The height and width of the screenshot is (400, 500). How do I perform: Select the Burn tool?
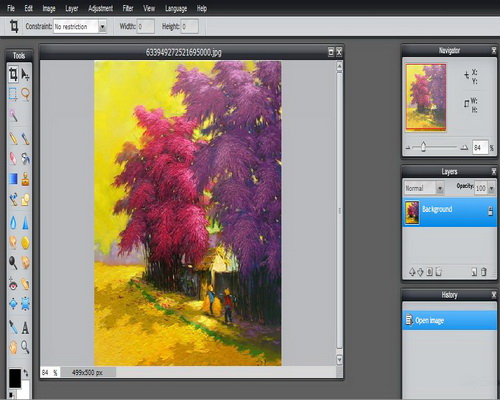click(x=25, y=263)
